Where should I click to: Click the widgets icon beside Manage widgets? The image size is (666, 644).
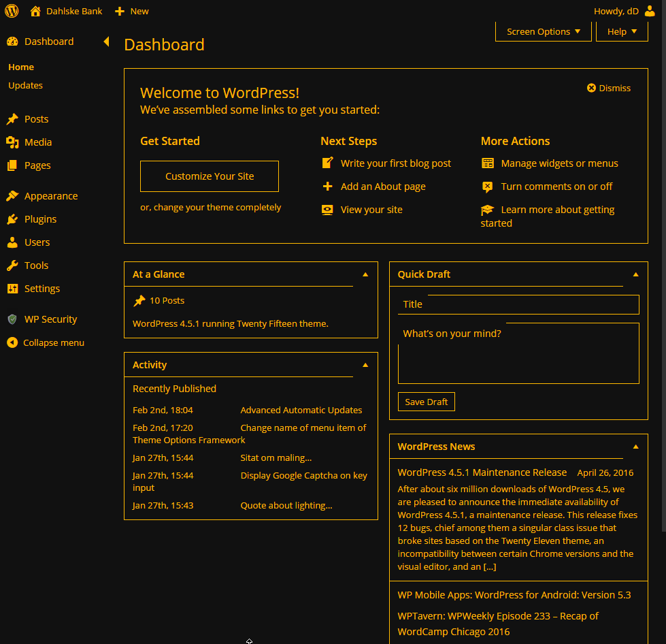(x=488, y=163)
